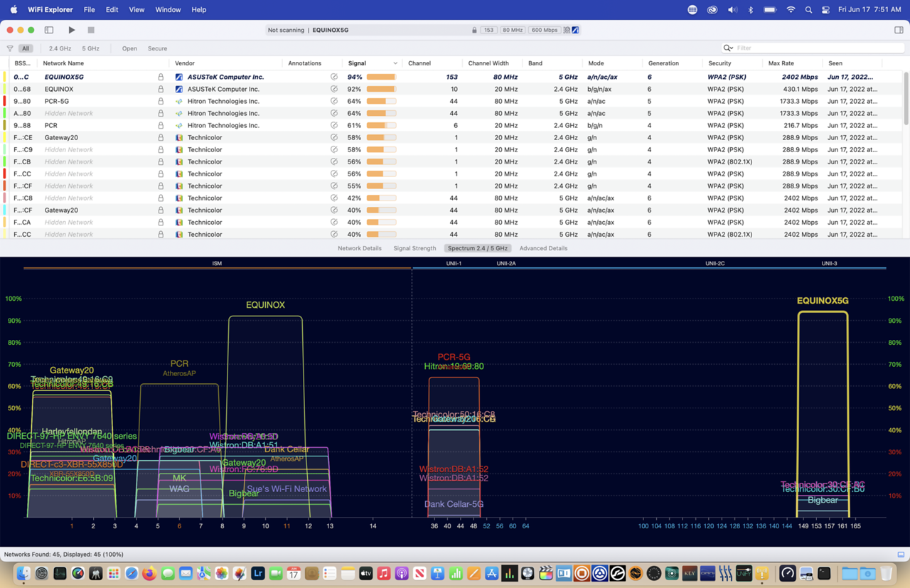Click the PCR-5G row color swatch
This screenshot has height=588, width=910.
[x=5, y=101]
